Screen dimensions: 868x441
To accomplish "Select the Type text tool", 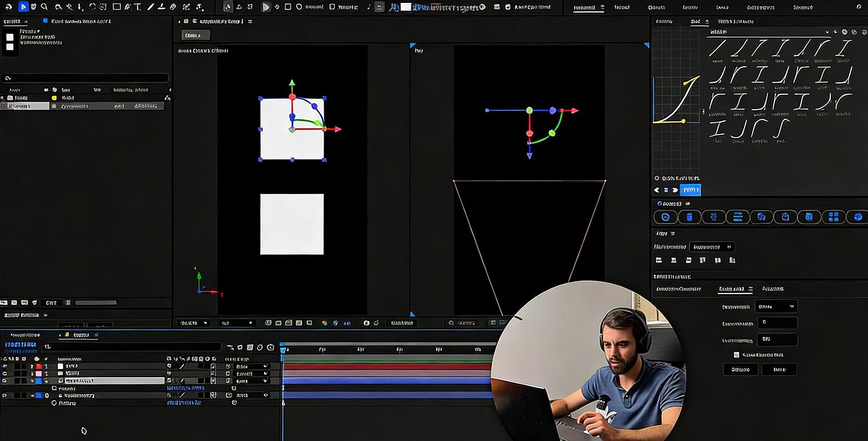I will pyautogui.click(x=138, y=7).
